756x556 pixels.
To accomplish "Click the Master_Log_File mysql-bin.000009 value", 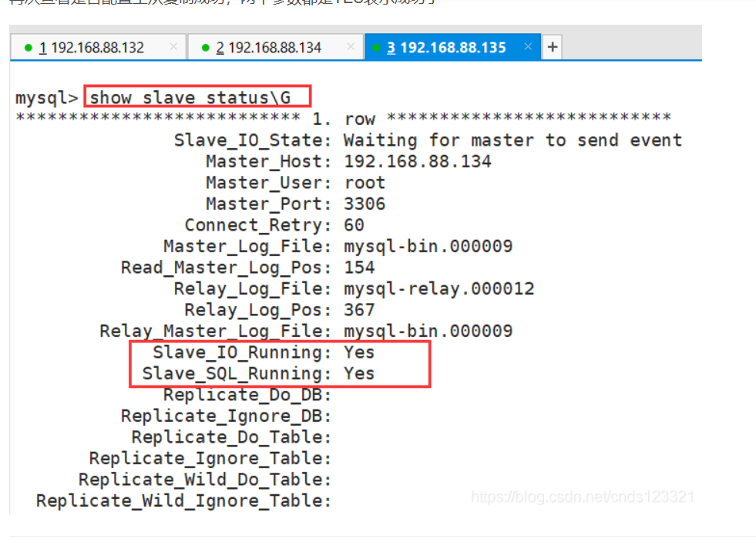I will coord(428,247).
